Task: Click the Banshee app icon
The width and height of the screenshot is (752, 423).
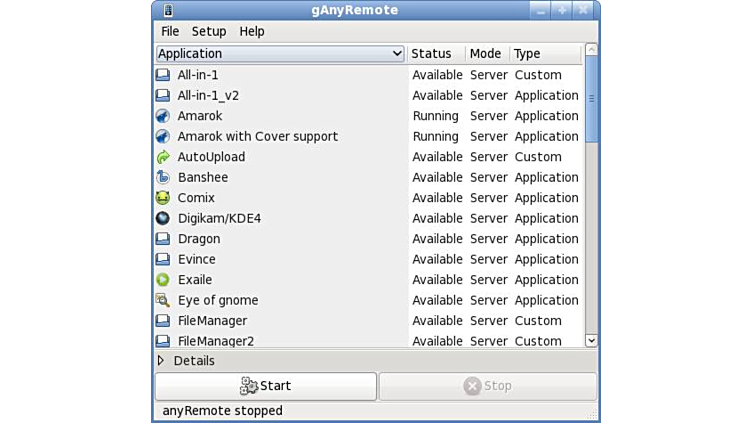Action: [163, 177]
